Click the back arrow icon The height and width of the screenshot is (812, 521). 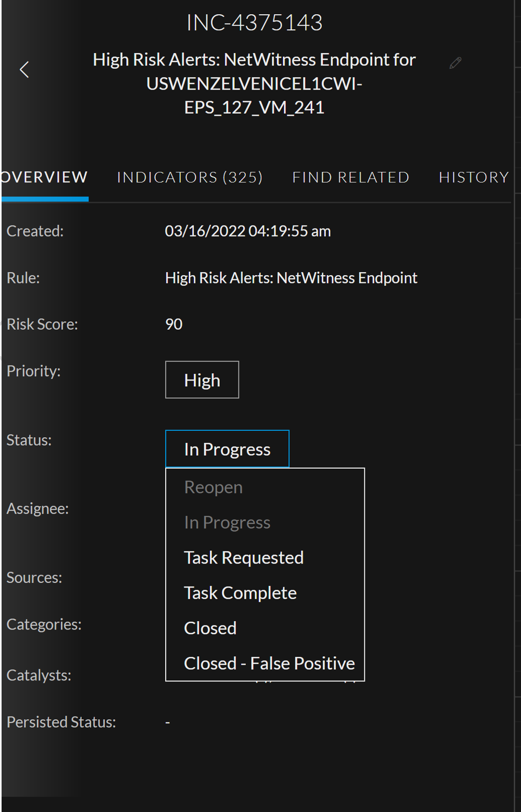(x=24, y=70)
